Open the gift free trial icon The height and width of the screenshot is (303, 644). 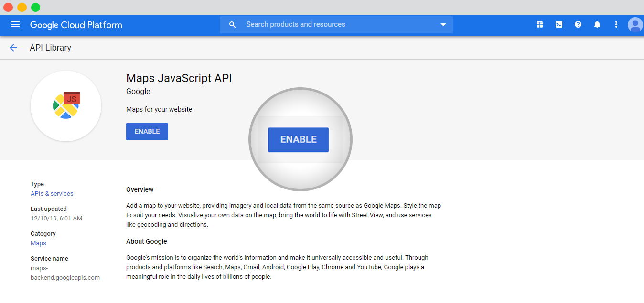pos(540,24)
